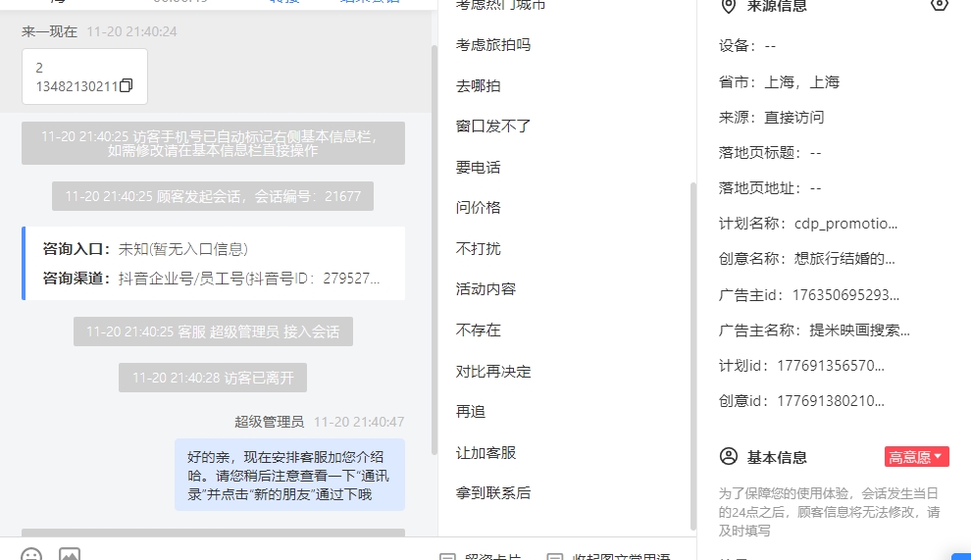Open the 高意愿 intention level dropdown
Viewport: 971px width, 560px height.
click(x=916, y=457)
